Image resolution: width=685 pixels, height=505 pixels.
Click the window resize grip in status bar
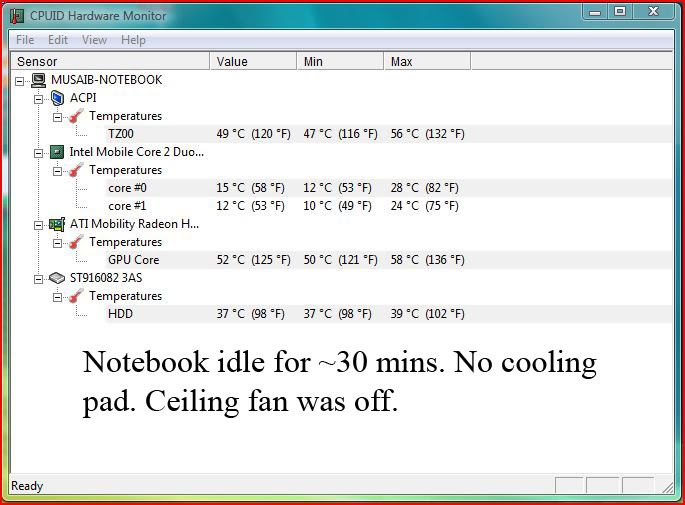[667, 488]
